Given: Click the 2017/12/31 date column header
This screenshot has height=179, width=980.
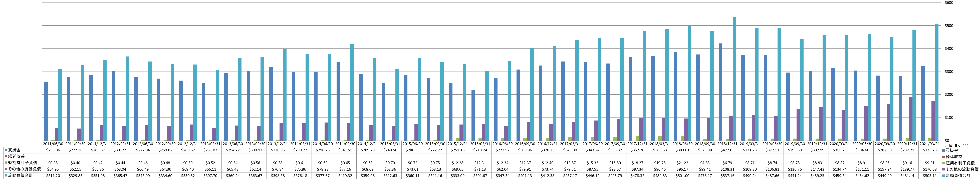Looking at the screenshot, I should click(637, 144).
